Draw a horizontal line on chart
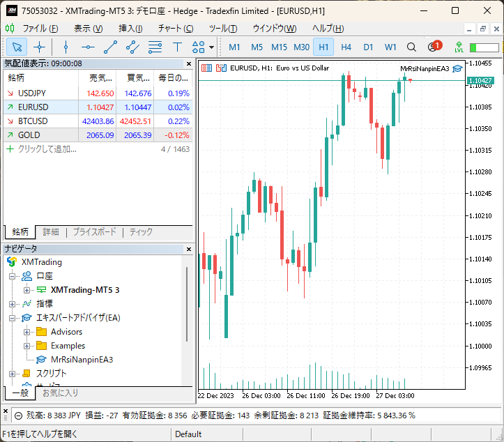 pos(88,47)
